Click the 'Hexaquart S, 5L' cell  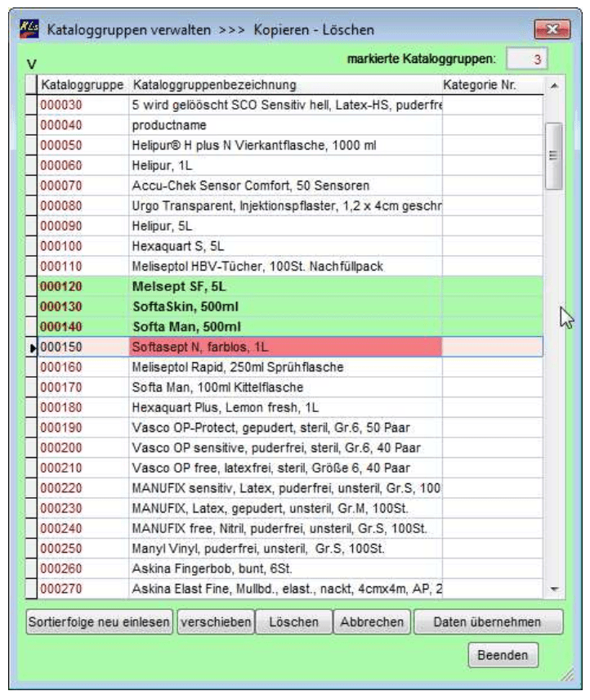(285, 246)
